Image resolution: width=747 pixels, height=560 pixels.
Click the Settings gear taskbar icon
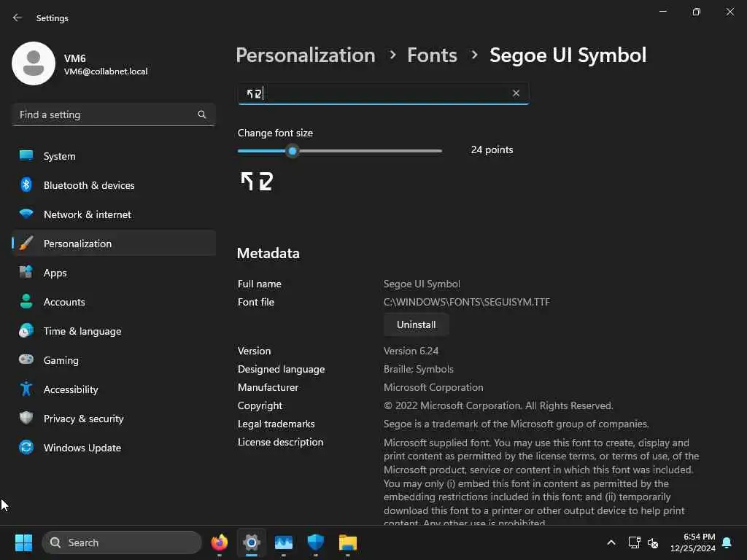tap(252, 542)
